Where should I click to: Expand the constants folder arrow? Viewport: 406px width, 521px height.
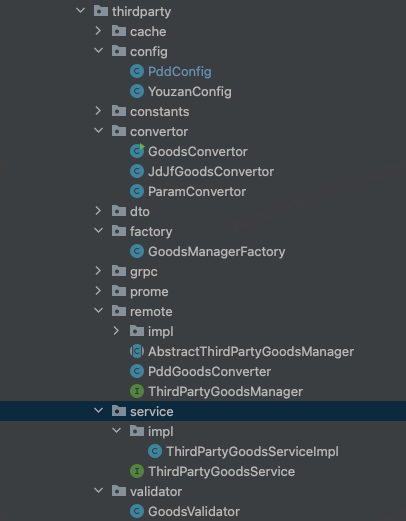tap(98, 111)
